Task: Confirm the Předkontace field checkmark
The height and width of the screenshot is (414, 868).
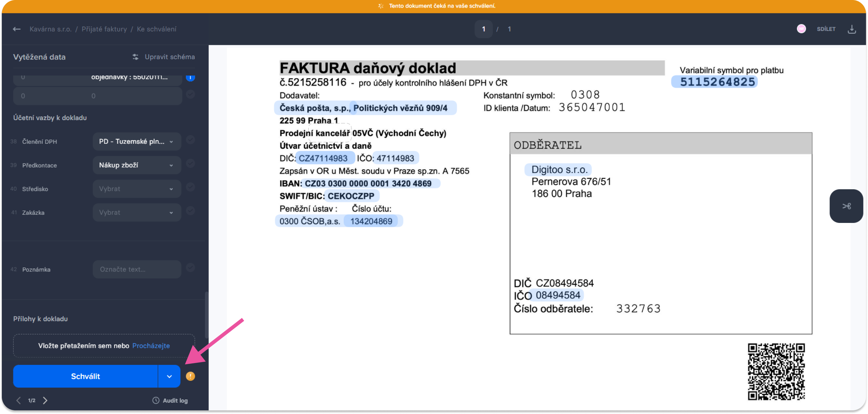Action: 190,163
